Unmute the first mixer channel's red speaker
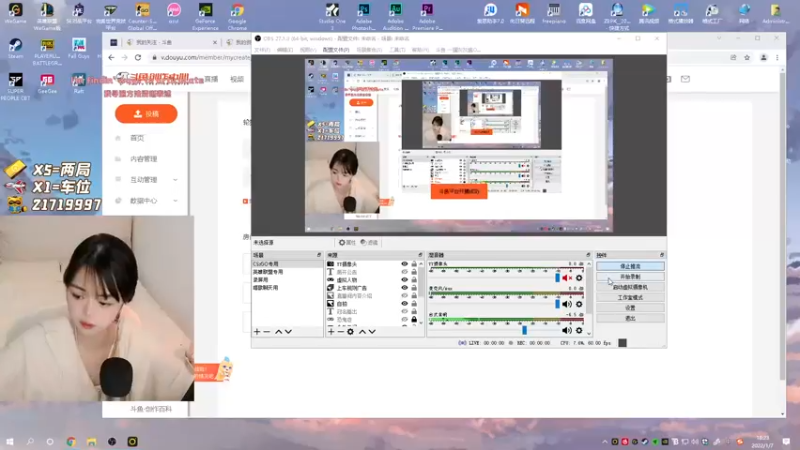Viewport: 800px width, 450px height. tap(567, 278)
